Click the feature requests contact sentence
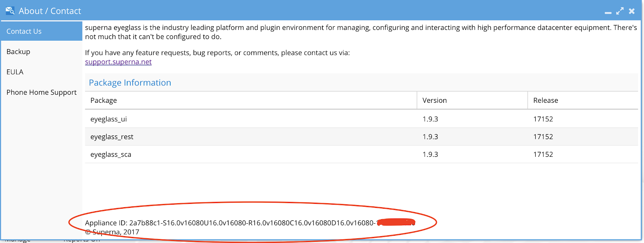The image size is (644, 243). coord(217,53)
